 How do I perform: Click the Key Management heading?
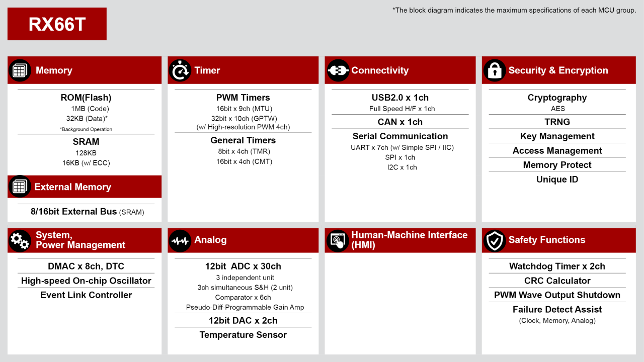557,136
